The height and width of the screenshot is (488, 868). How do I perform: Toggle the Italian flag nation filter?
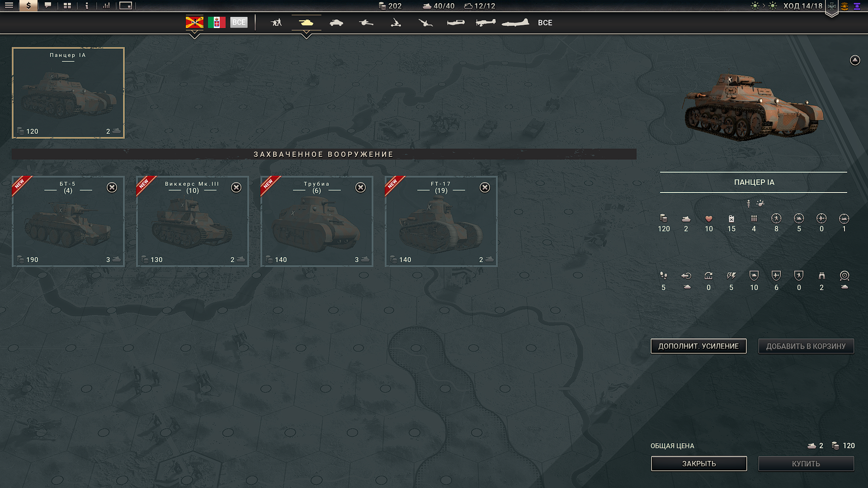click(217, 22)
